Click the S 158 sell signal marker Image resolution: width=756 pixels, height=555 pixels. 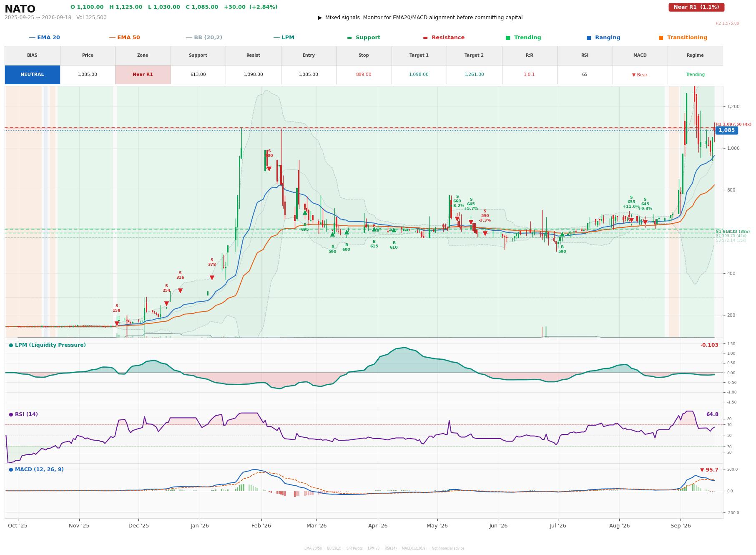coord(117,324)
